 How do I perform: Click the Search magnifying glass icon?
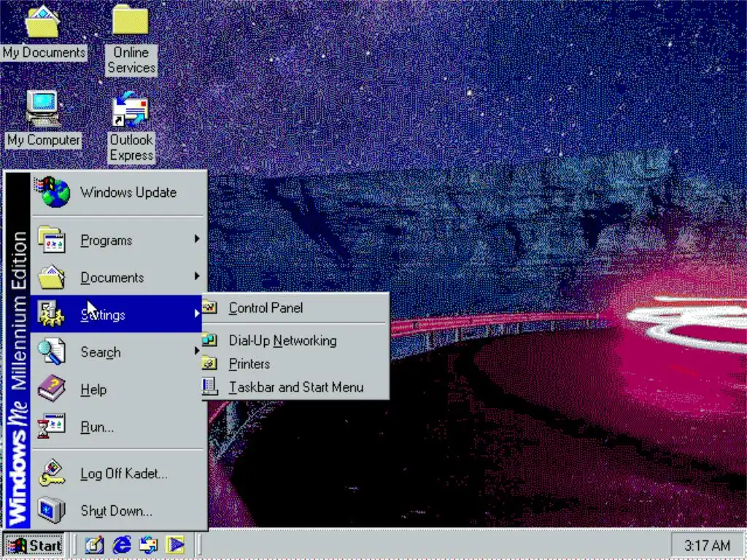(x=52, y=351)
